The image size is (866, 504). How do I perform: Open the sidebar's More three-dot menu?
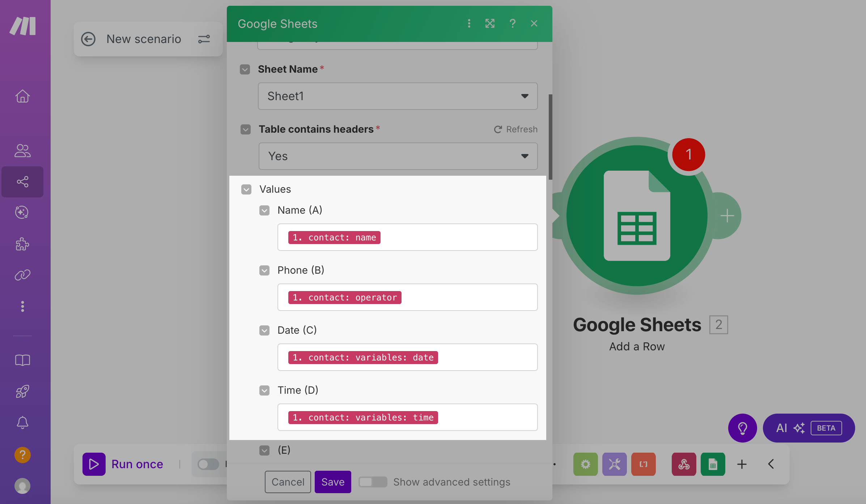(22, 306)
